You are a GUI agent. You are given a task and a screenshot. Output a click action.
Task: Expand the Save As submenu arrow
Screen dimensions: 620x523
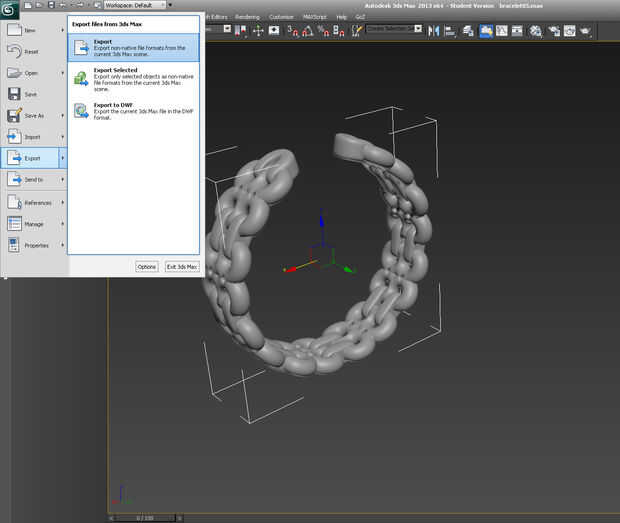(x=62, y=115)
